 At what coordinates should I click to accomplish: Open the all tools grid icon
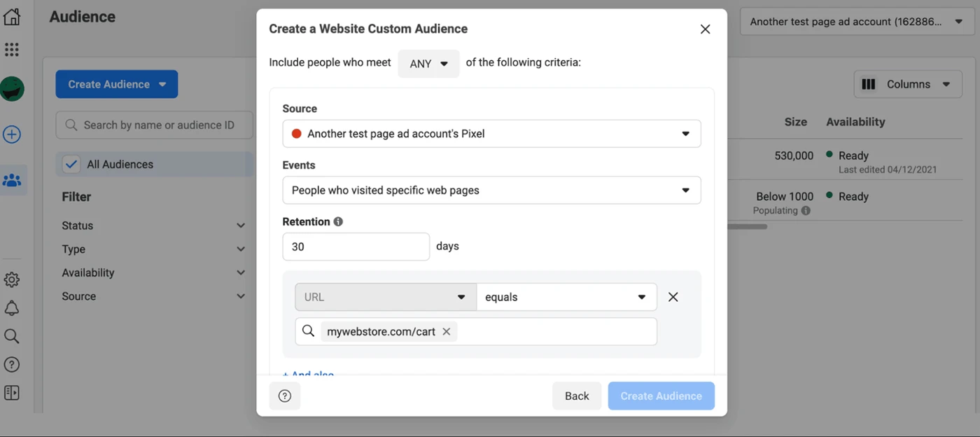click(x=12, y=50)
